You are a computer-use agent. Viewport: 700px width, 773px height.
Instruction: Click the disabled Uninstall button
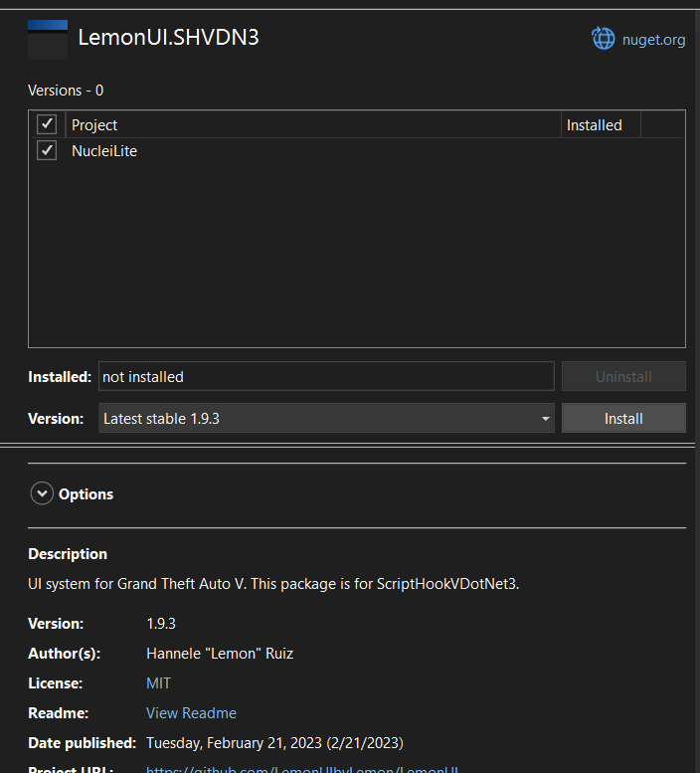[623, 377]
